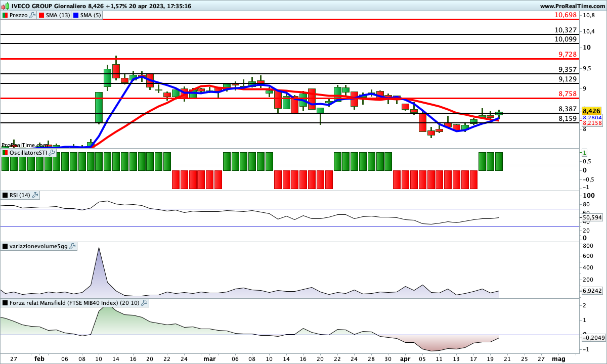Click the red 9,728 level label
The width and height of the screenshot is (607, 364).
(x=568, y=54)
